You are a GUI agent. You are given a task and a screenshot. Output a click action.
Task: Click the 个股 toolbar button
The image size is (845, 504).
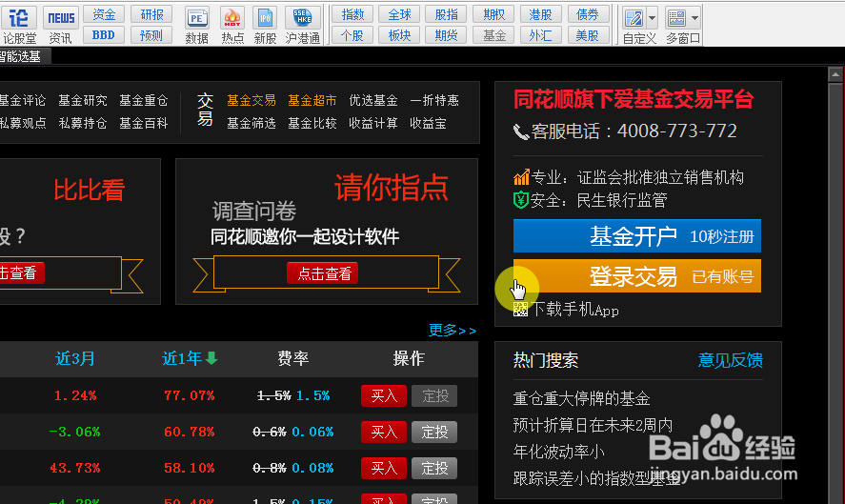click(352, 35)
